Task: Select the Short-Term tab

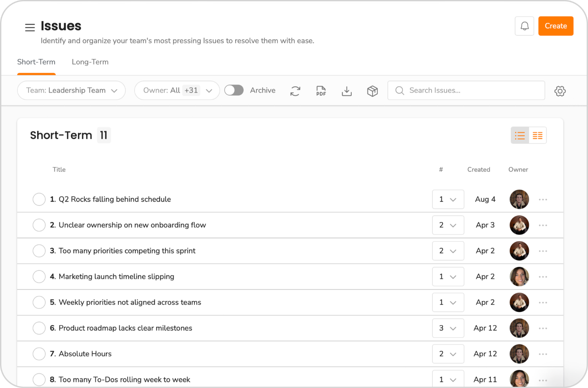Action: [x=36, y=62]
